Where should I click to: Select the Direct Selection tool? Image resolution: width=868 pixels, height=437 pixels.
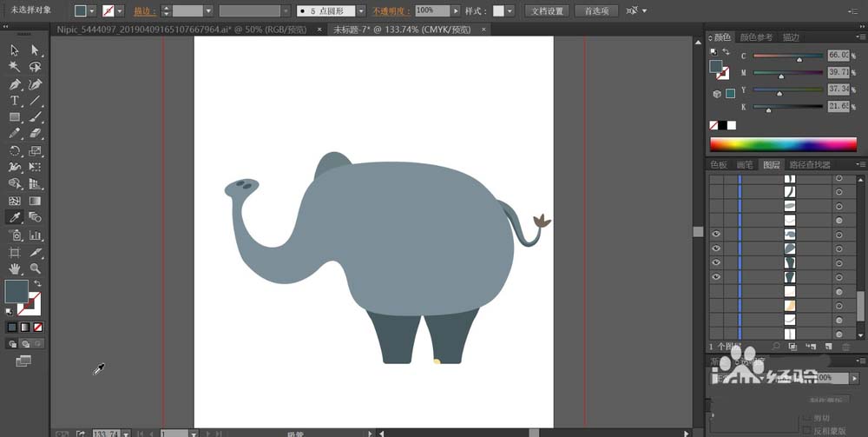pyautogui.click(x=36, y=50)
